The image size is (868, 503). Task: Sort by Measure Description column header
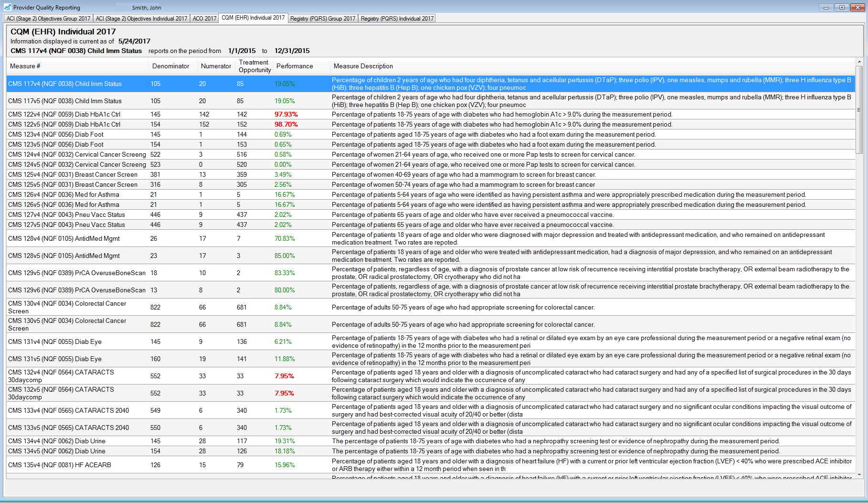click(593, 66)
